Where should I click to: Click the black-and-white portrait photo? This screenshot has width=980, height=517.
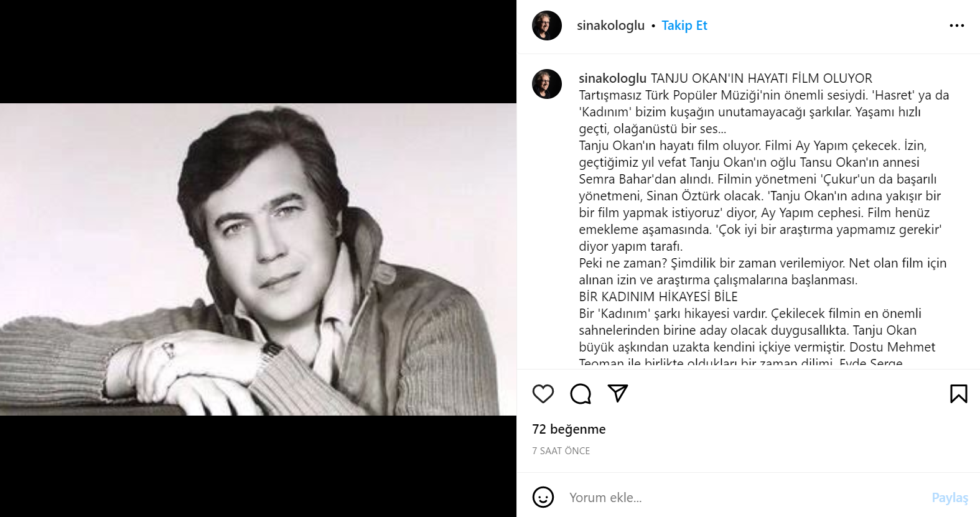[258, 259]
